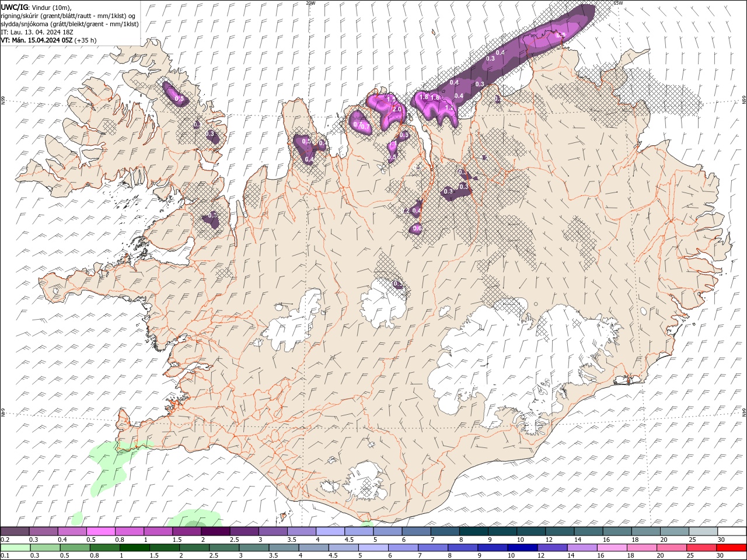Select the snow legend swatch starting at 3
The height and width of the screenshot is (560, 747).
click(273, 531)
